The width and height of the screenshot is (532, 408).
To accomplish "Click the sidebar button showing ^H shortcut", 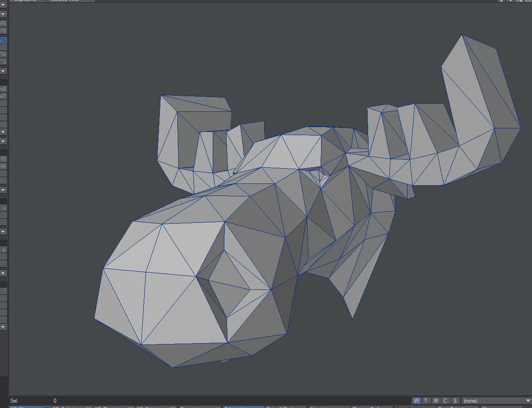I will click(x=3, y=54).
